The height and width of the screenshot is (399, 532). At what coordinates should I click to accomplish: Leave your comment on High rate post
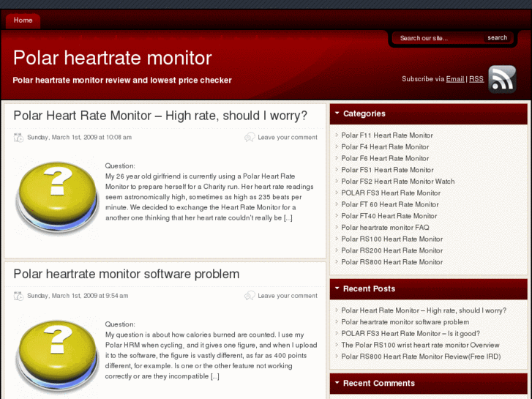point(288,138)
